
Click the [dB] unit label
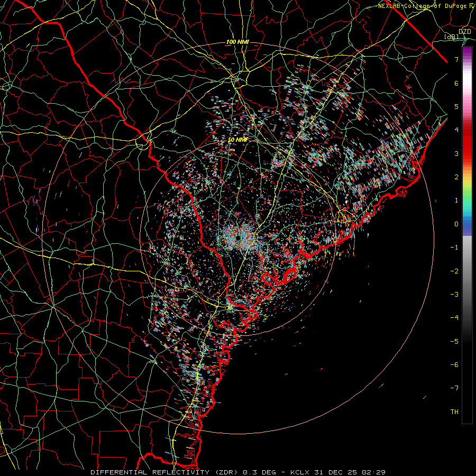pos(452,36)
